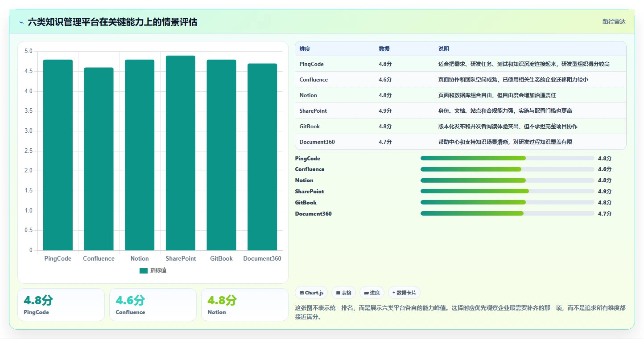Toggle the 指标值 legend label

pos(158,271)
